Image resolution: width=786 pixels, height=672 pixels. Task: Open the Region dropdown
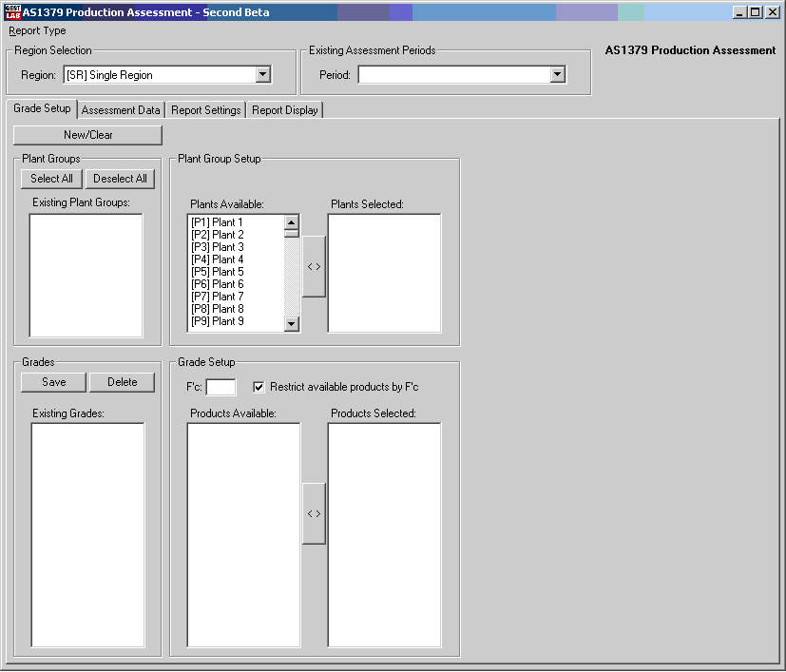[263, 75]
